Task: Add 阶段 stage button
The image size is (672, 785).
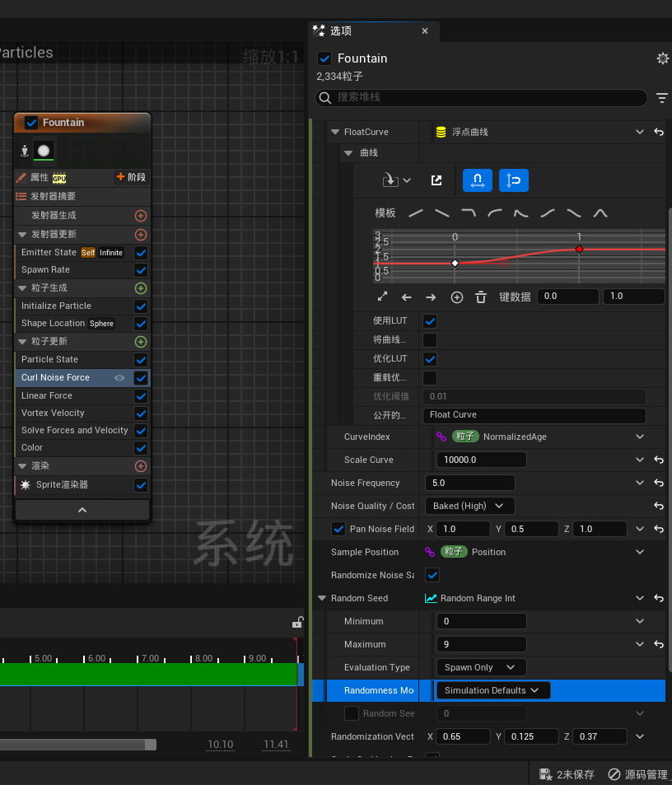Action: pyautogui.click(x=131, y=177)
